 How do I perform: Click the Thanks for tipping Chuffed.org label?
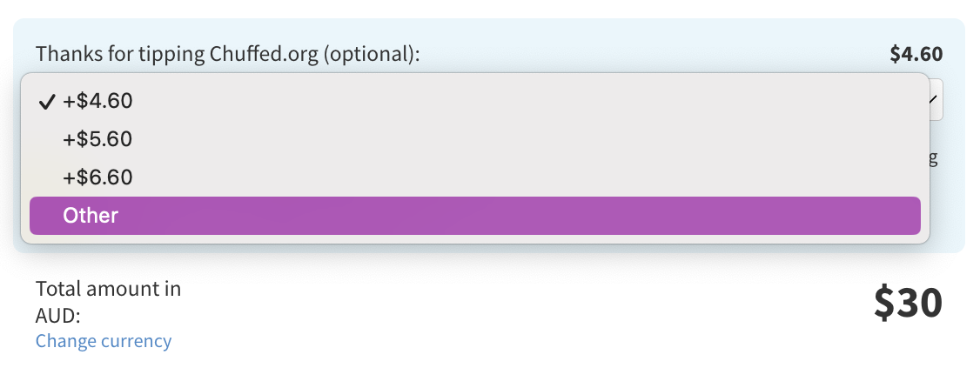227,54
